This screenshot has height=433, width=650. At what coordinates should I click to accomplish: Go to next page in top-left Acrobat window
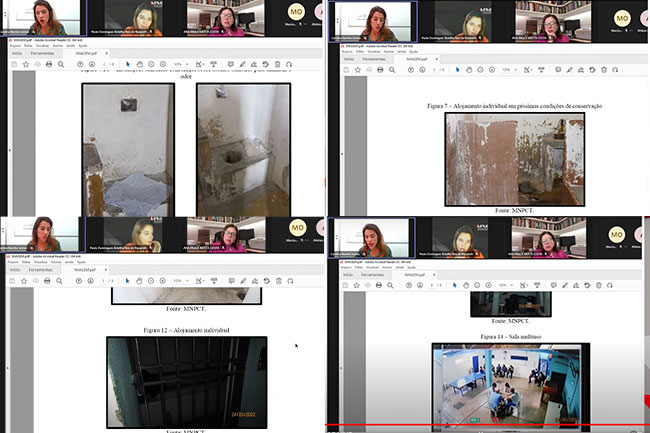[x=92, y=64]
